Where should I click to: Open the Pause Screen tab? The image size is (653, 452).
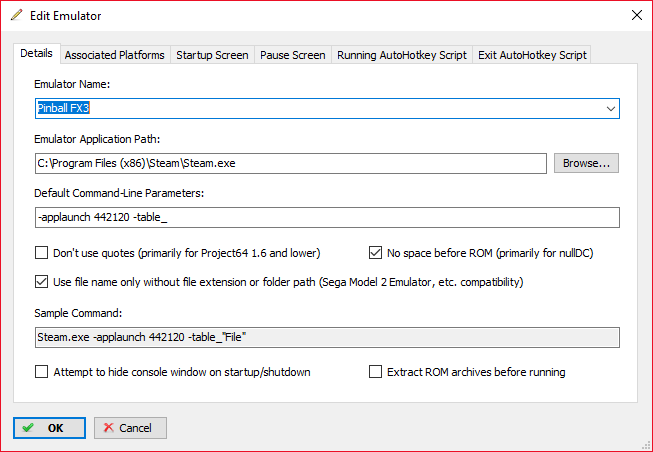(x=292, y=55)
